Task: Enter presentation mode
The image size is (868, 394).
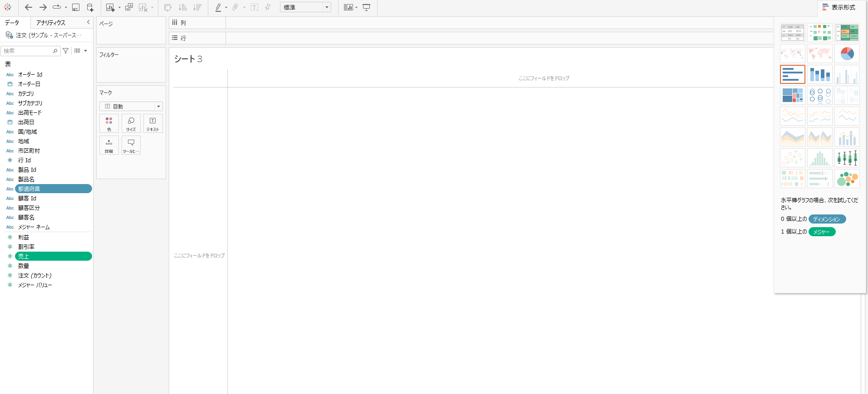Action: tap(366, 7)
